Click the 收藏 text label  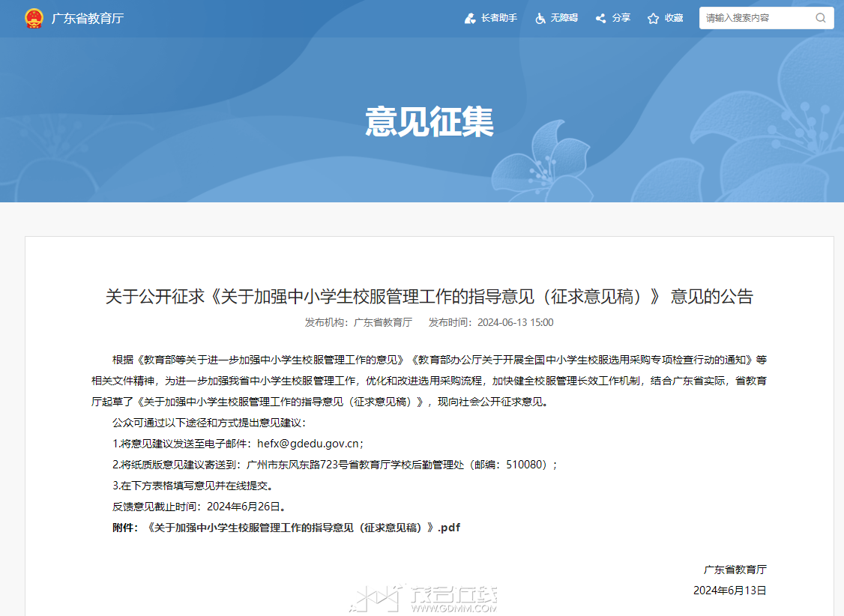pyautogui.click(x=674, y=18)
